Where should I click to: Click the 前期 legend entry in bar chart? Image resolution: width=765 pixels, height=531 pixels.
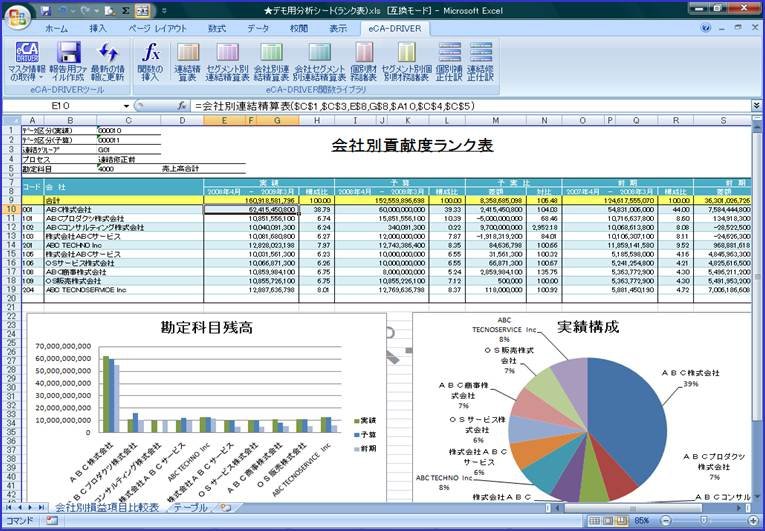click(365, 449)
